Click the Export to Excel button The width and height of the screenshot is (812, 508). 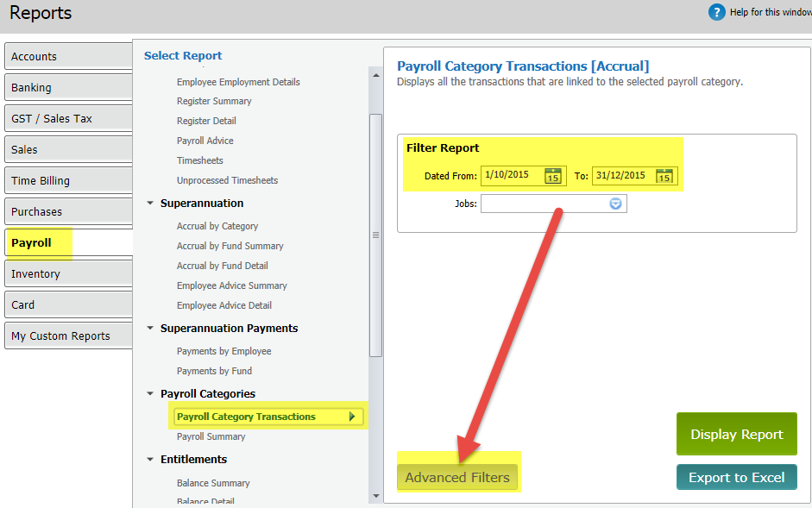pyautogui.click(x=736, y=477)
